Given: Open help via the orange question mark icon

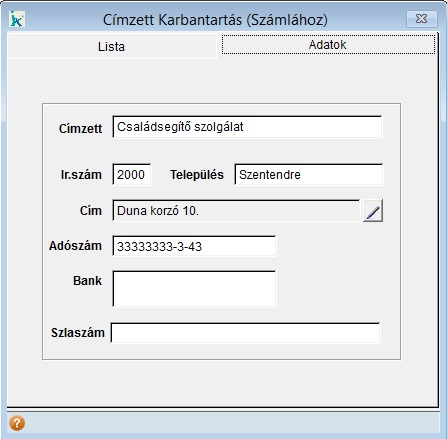Looking at the screenshot, I should [x=17, y=423].
